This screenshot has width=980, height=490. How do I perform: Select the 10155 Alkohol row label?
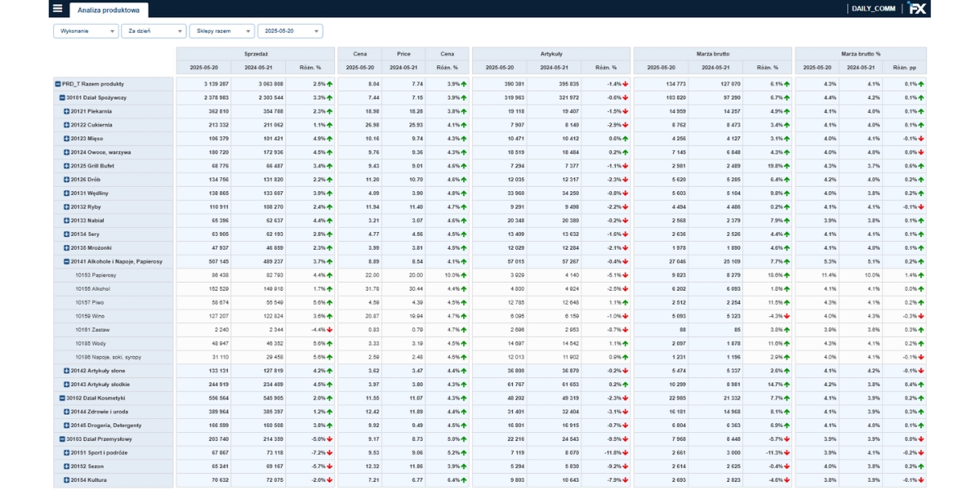[92, 289]
